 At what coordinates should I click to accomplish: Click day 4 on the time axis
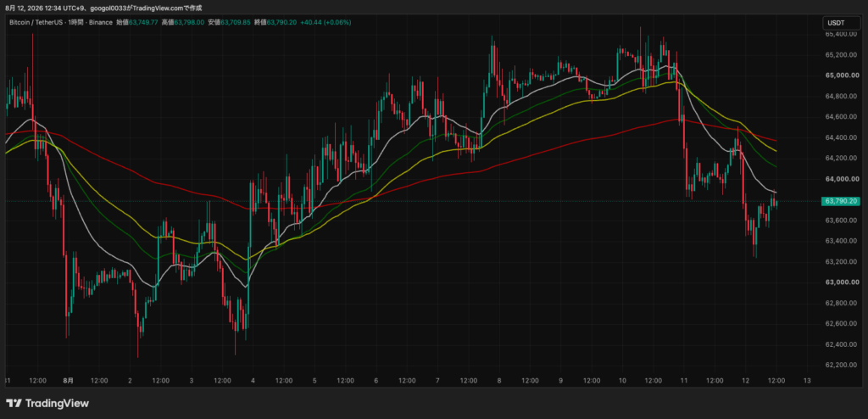(253, 381)
